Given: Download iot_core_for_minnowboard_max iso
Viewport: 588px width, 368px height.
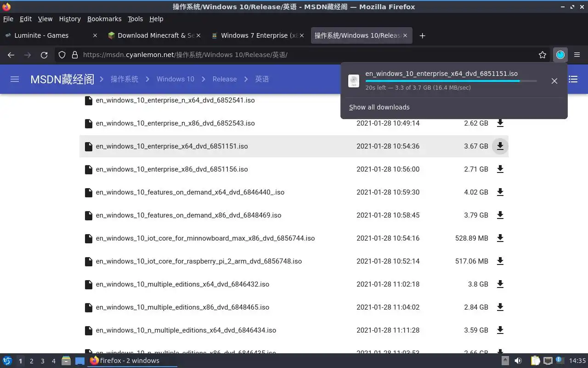Looking at the screenshot, I should [500, 238].
